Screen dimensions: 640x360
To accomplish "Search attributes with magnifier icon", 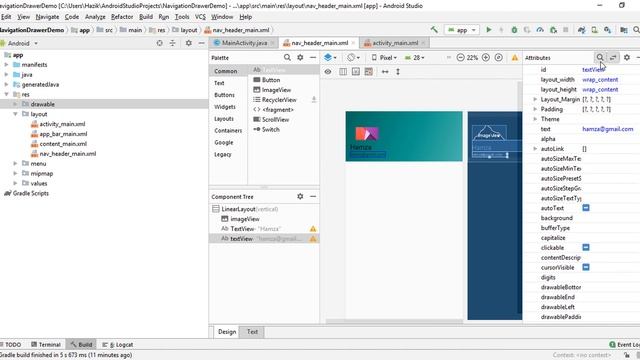I will (x=600, y=58).
